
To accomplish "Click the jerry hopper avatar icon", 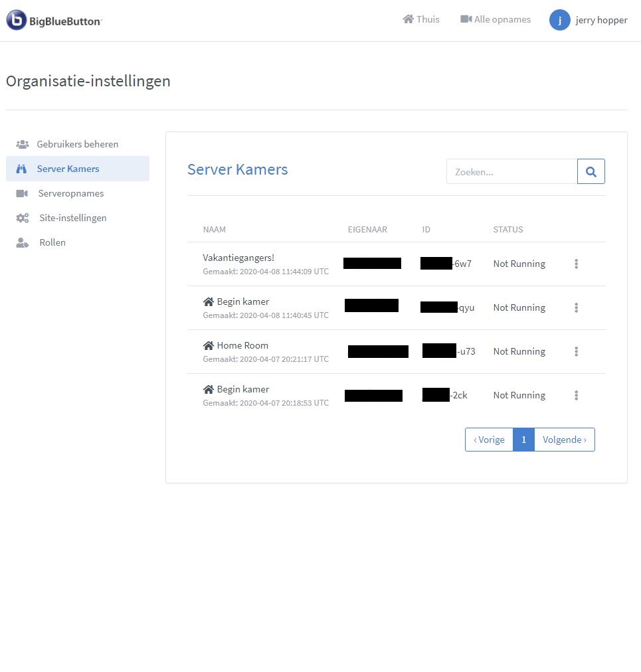I will (559, 20).
